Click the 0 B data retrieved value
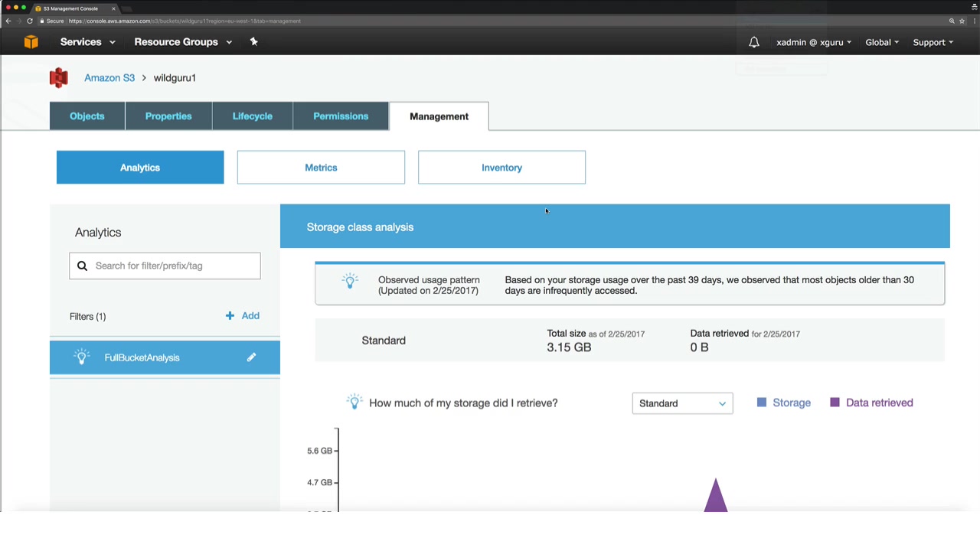980x551 pixels. tap(699, 347)
